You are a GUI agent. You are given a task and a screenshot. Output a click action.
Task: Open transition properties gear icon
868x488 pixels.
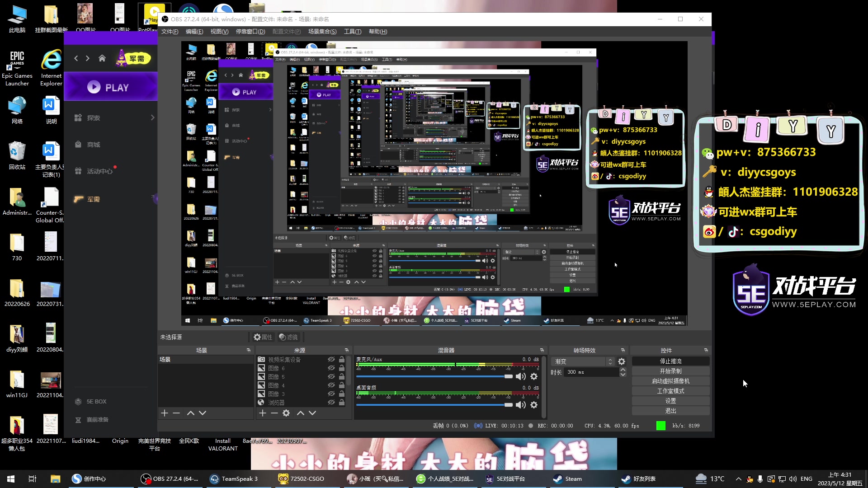[x=622, y=361]
